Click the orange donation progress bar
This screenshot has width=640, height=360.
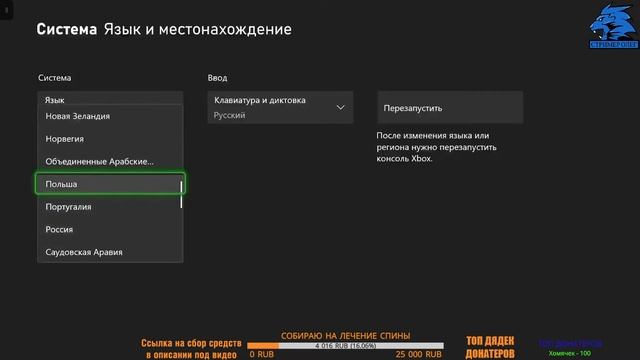[345, 346]
